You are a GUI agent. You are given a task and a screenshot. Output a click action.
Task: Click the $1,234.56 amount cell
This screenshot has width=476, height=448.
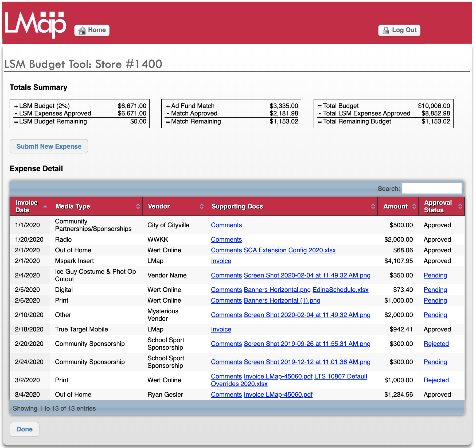[398, 395]
